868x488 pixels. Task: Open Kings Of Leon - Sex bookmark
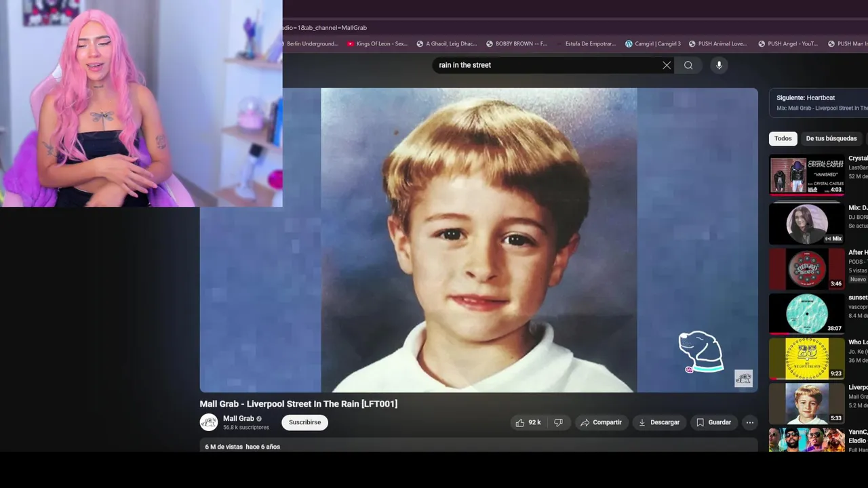[x=377, y=43]
